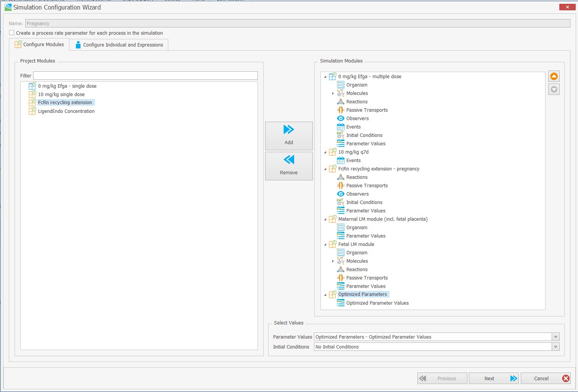The height and width of the screenshot is (392, 578).
Task: Click the 0 mg/kg Efga single dose icon
Action: pyautogui.click(x=32, y=86)
